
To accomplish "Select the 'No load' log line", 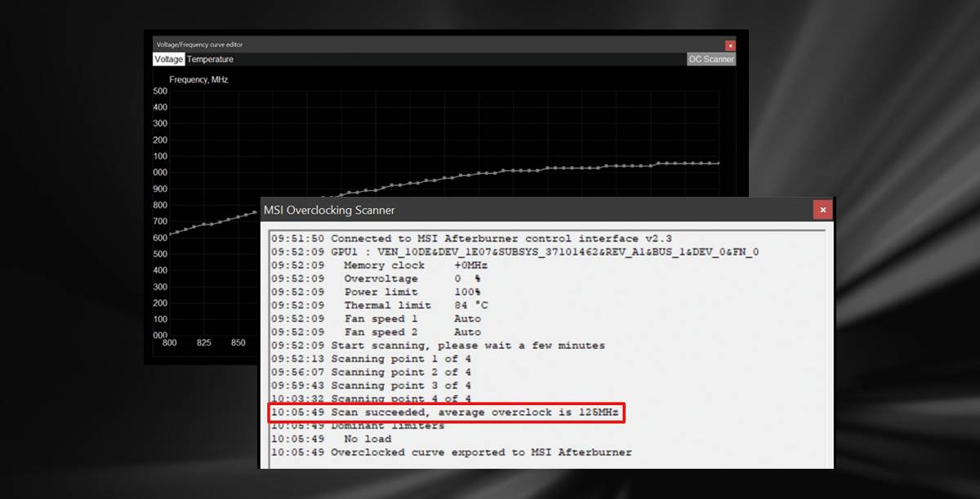I will point(332,439).
